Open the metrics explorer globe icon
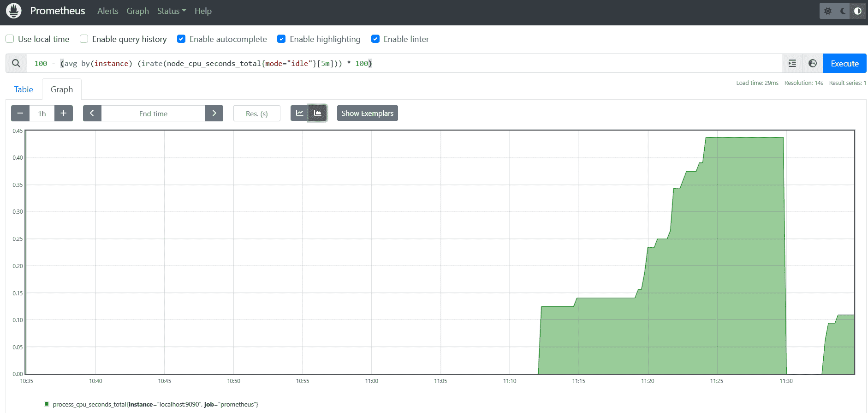Image resolution: width=868 pixels, height=413 pixels. (x=813, y=64)
